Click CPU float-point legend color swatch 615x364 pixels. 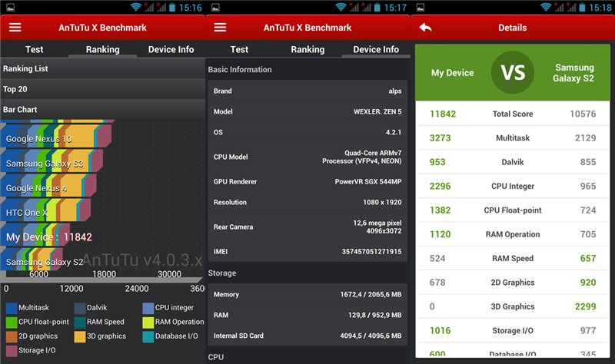(x=12, y=322)
